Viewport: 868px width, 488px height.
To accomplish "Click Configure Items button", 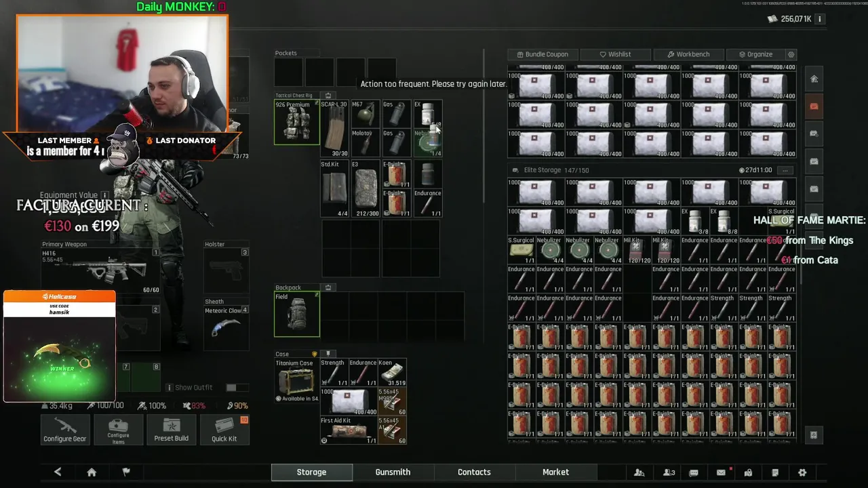I will pos(118,430).
